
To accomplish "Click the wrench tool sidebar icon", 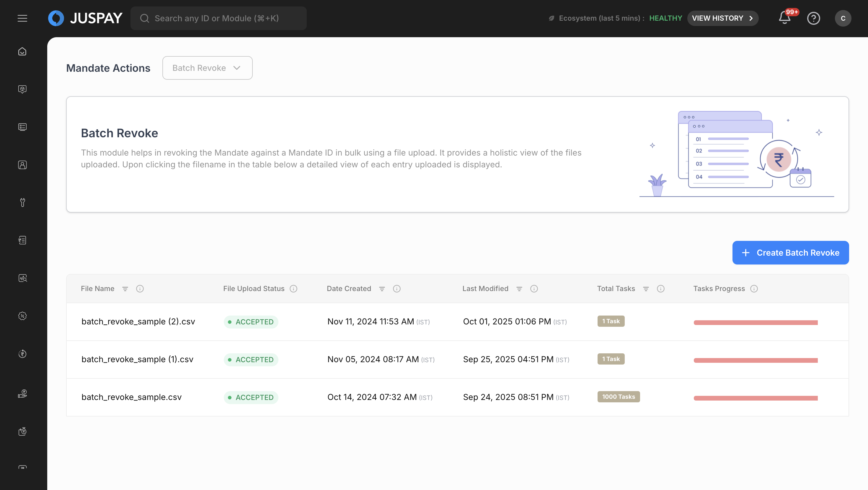I will tap(22, 202).
